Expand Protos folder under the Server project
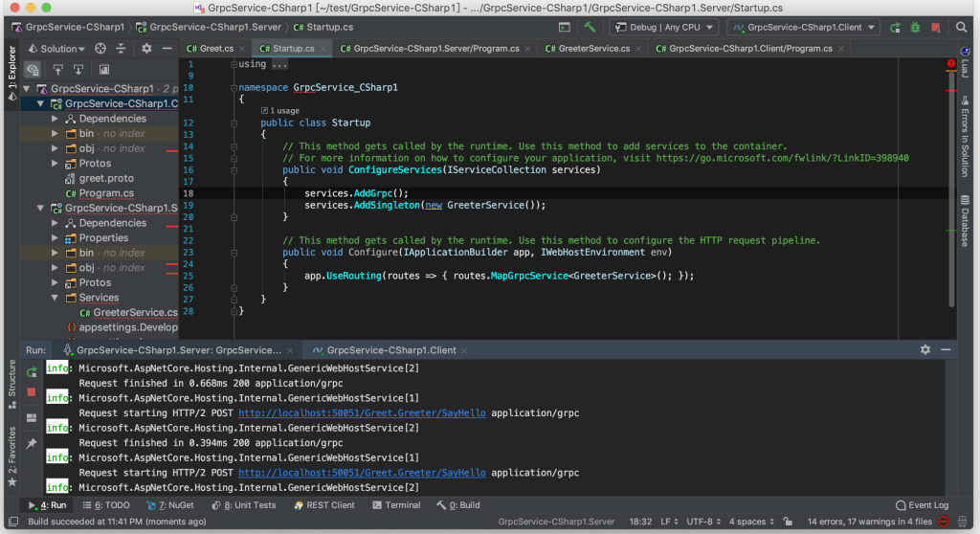 [x=55, y=282]
